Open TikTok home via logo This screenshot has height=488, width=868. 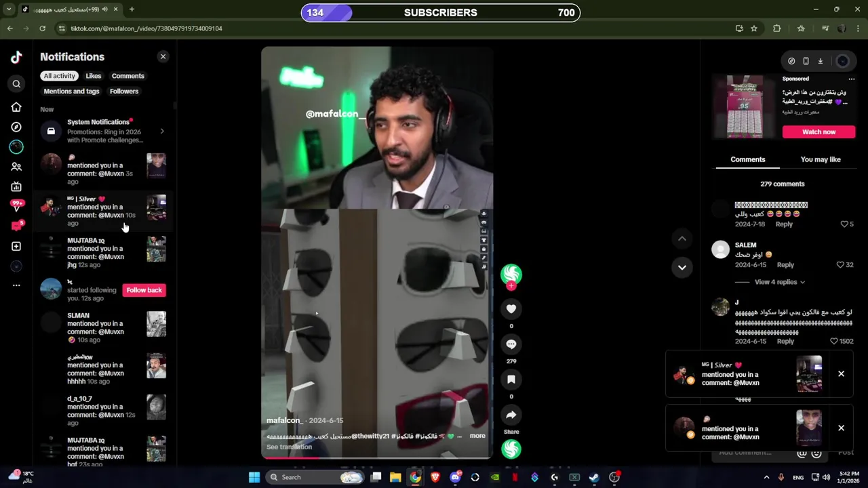coord(16,58)
